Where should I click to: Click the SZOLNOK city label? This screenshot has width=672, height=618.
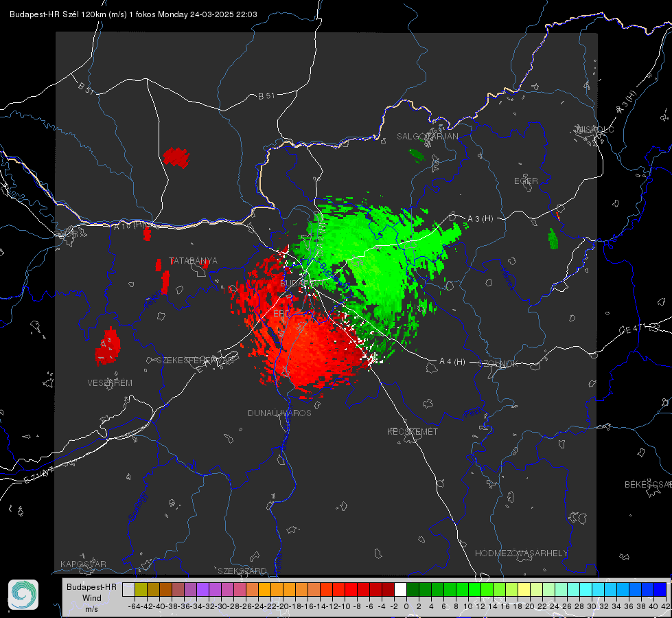pyautogui.click(x=498, y=364)
